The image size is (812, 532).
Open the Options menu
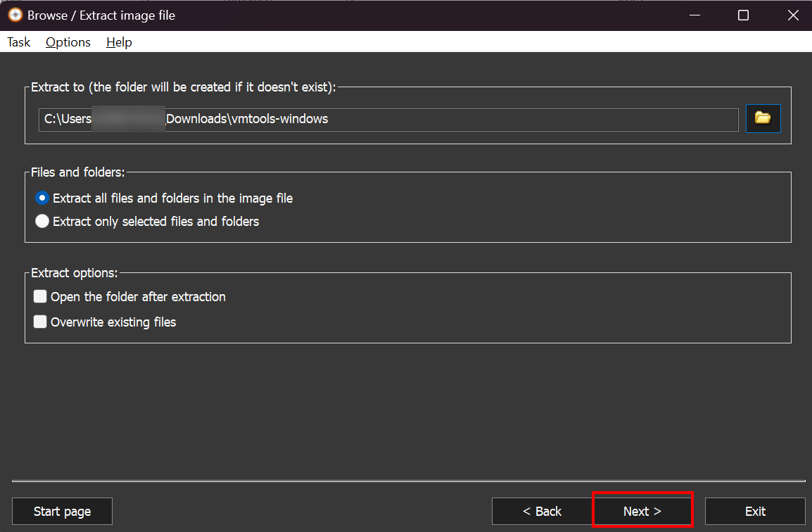click(x=68, y=42)
